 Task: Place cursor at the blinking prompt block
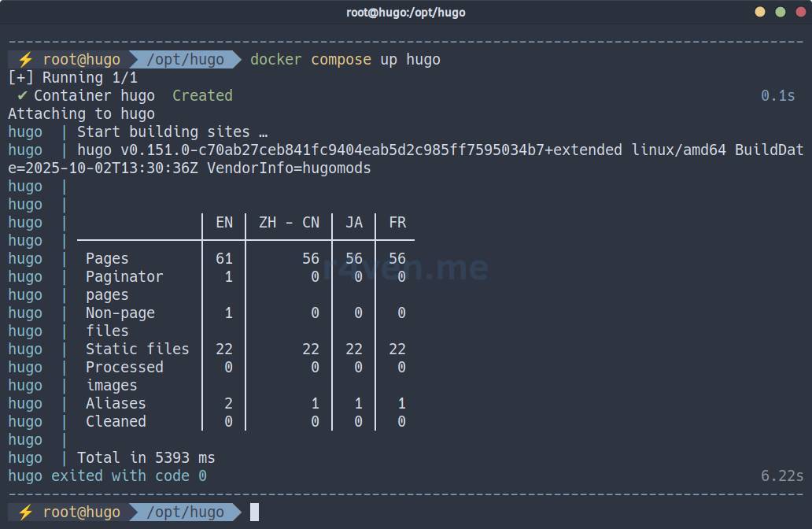coord(254,512)
